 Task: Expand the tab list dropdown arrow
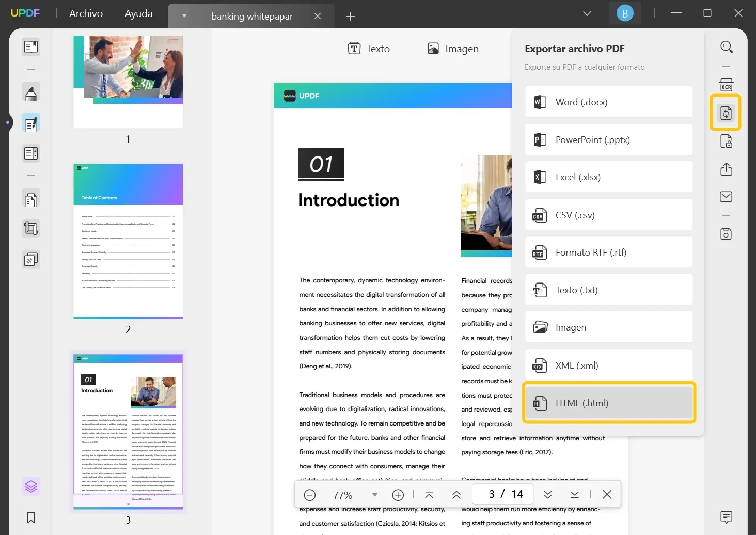[184, 16]
